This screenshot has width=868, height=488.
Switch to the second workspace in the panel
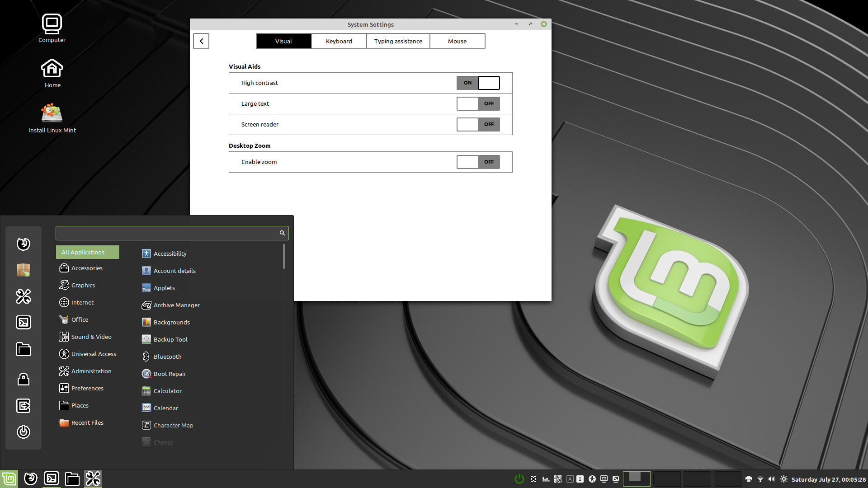[667, 479]
